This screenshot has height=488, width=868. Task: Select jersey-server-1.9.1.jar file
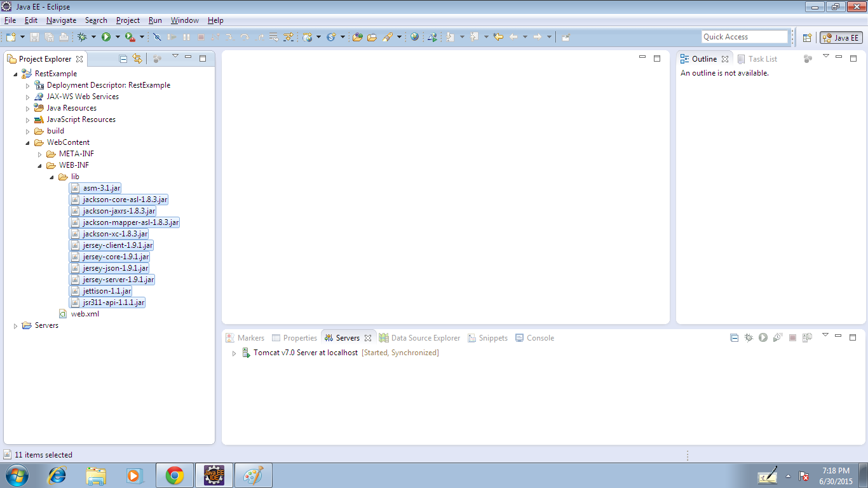[112, 280]
